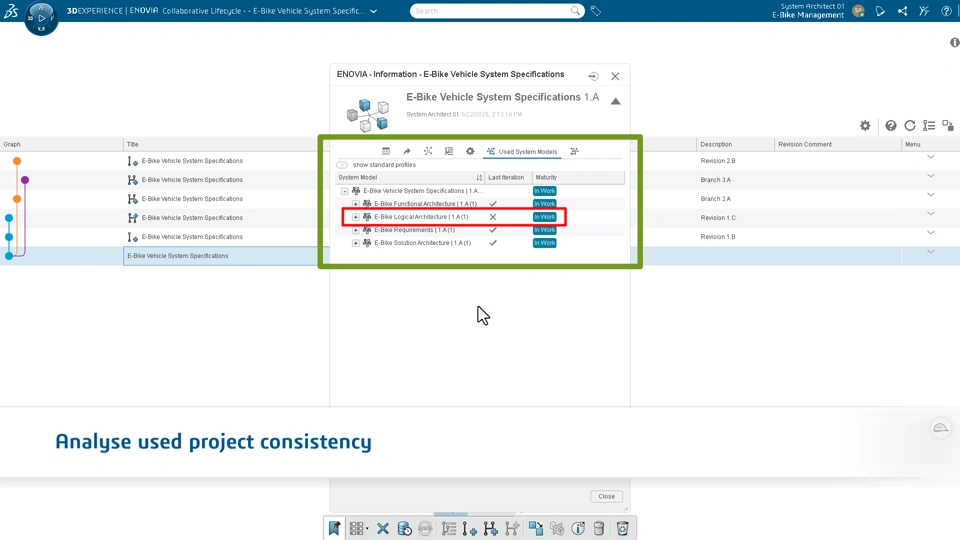Image resolution: width=960 pixels, height=540 pixels.
Task: Click the Maturity column header
Action: pyautogui.click(x=546, y=178)
